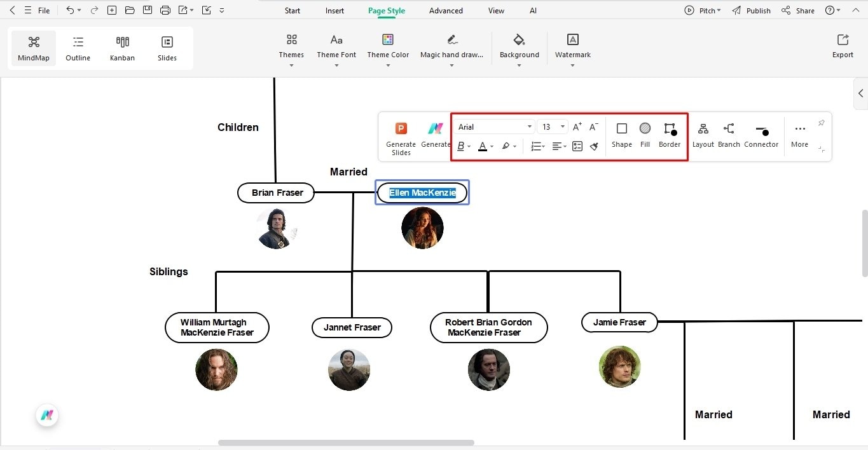Open the Pitch dropdown
868x450 pixels.
click(702, 10)
